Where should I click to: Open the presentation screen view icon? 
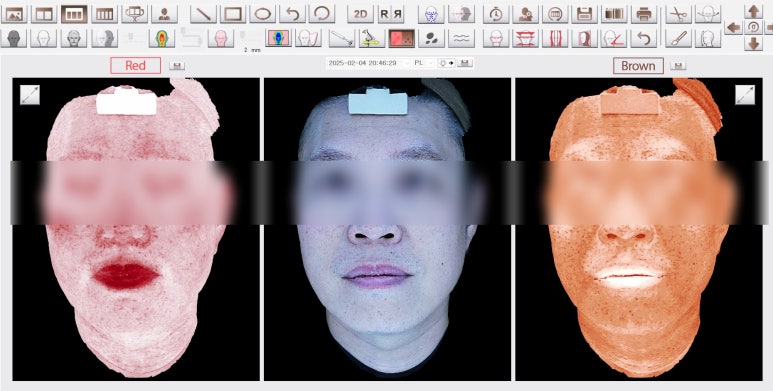point(135,14)
